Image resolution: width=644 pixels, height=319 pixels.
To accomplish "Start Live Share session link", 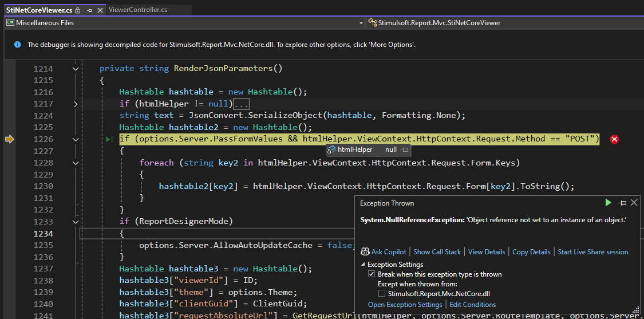I will tap(592, 251).
